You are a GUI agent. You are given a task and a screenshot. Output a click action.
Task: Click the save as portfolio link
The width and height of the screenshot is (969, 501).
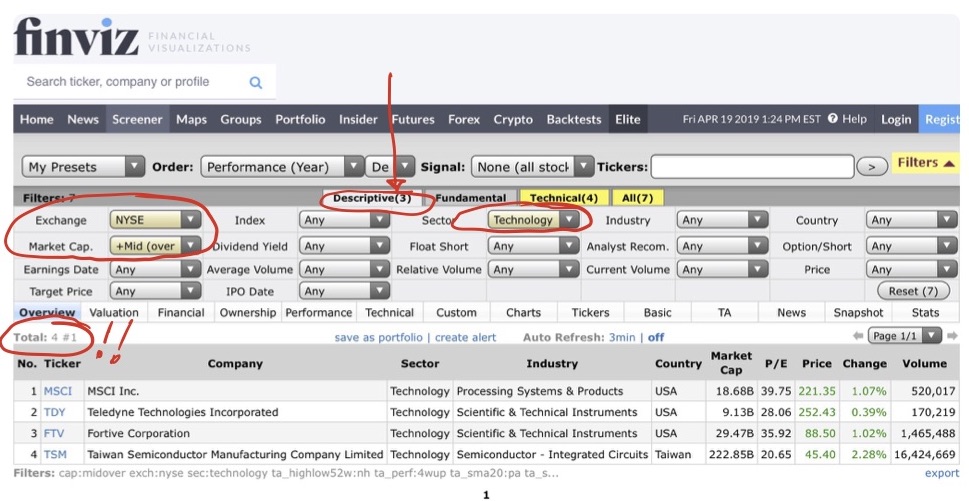[x=378, y=338]
